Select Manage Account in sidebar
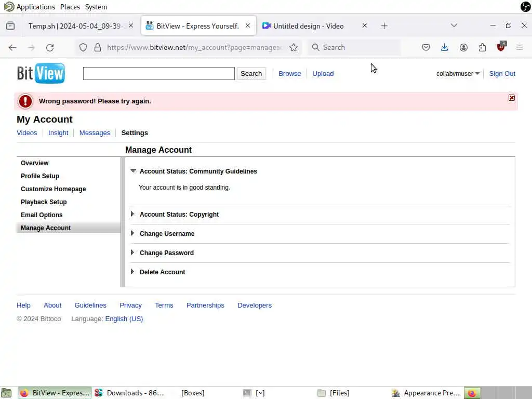The height and width of the screenshot is (399, 532). [x=68, y=228]
